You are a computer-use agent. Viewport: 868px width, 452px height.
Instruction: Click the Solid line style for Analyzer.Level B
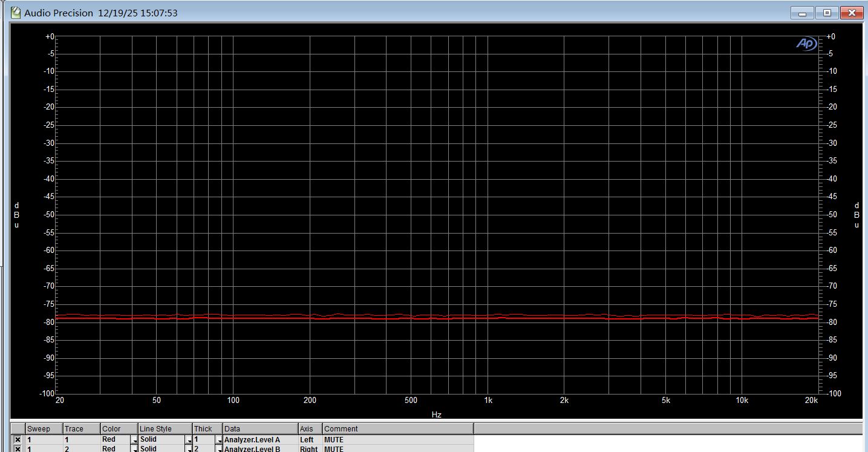click(x=148, y=449)
